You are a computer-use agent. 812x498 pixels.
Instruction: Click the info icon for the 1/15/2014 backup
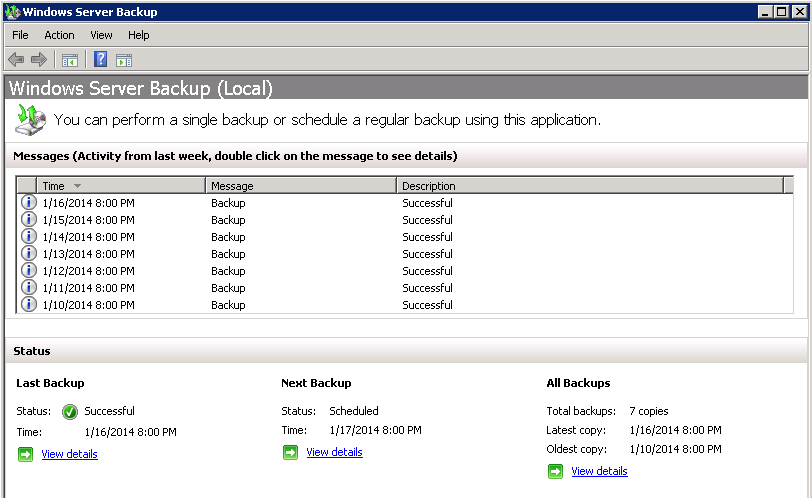tap(28, 219)
